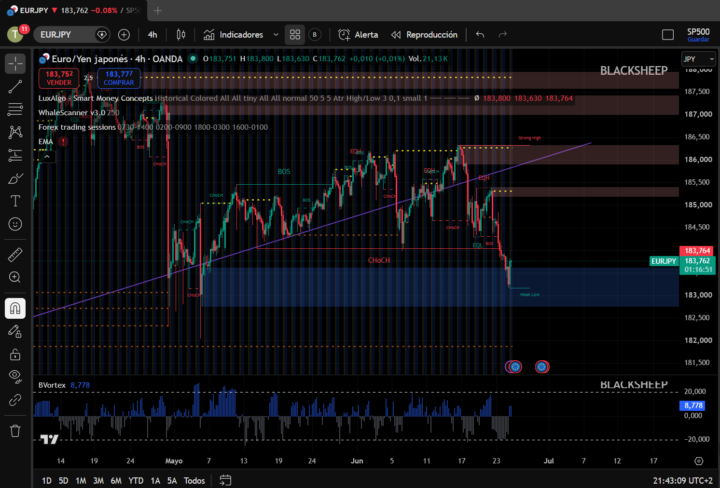Screen dimensions: 720x488
Task: Change the 4h chart interval
Action: coord(152,35)
